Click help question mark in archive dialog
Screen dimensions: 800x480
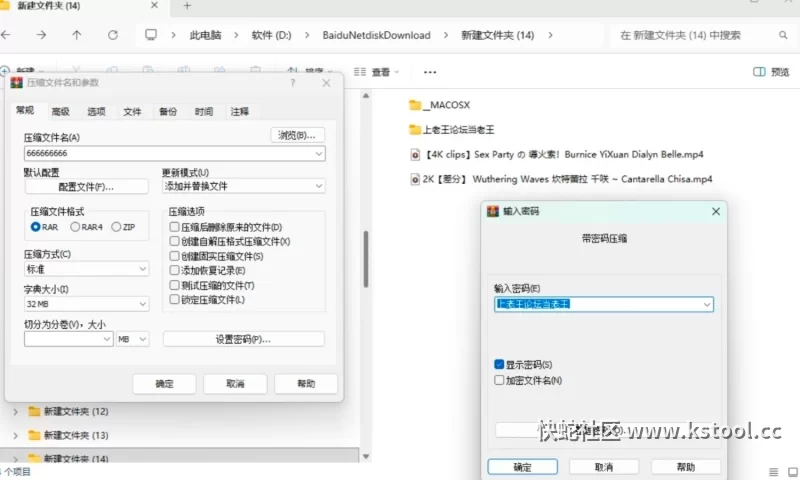(293, 83)
